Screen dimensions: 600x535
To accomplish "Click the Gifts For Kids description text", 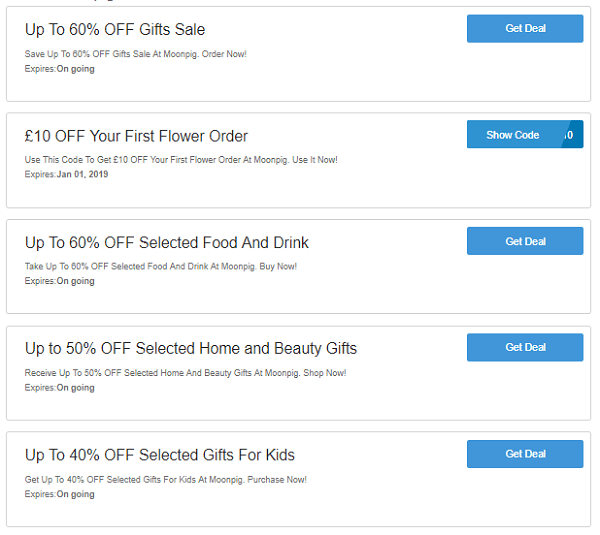I will (x=165, y=479).
